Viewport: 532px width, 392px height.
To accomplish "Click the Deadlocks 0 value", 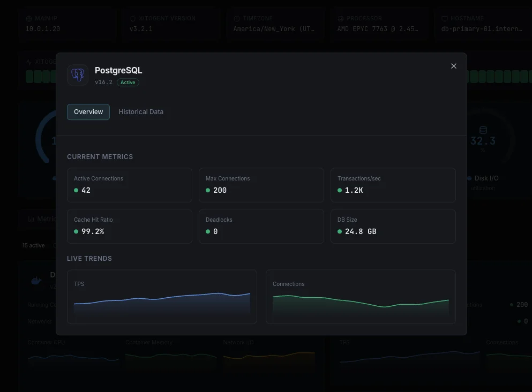I will (x=215, y=231).
